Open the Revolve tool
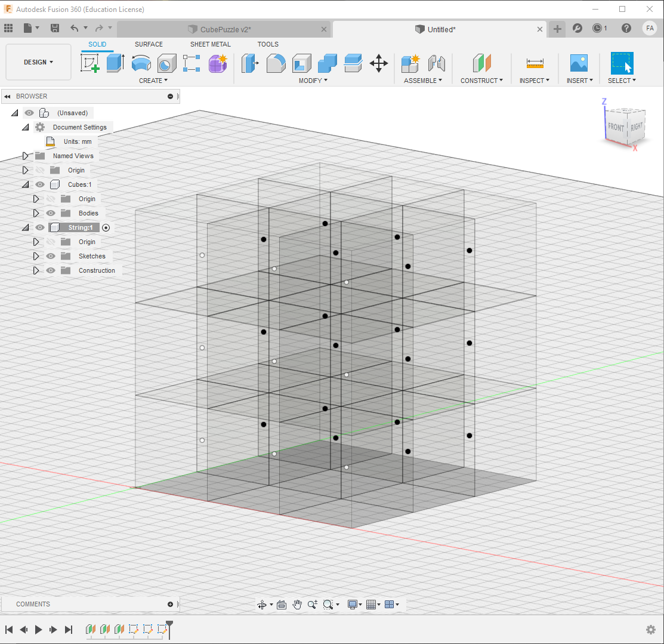Screen dimensions: 664x644 coord(141,62)
